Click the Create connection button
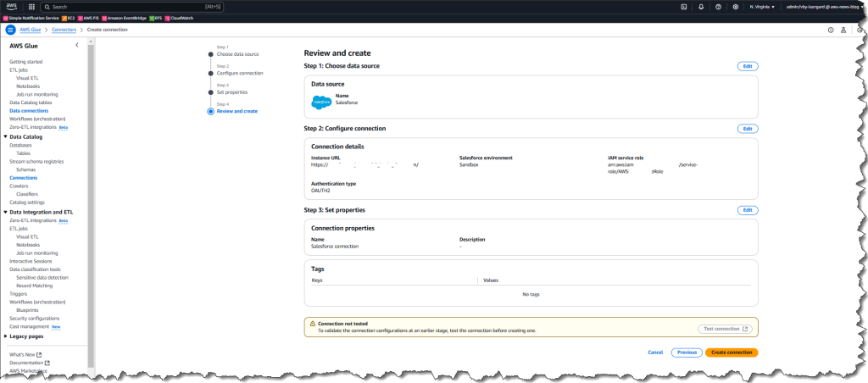The height and width of the screenshot is (383, 868). click(x=732, y=352)
